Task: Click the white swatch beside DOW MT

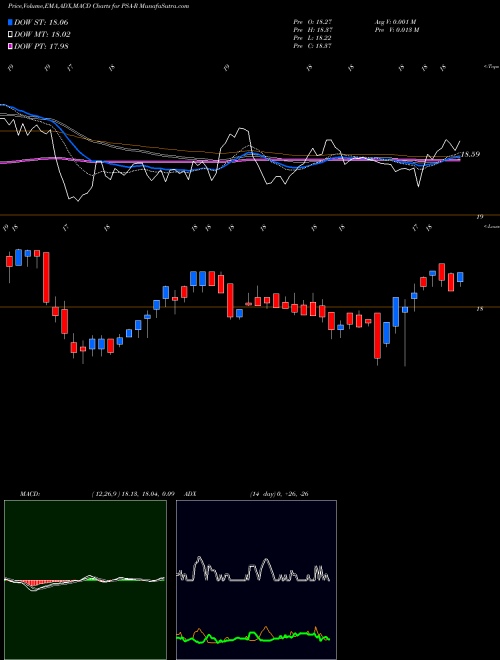Action: [10, 35]
